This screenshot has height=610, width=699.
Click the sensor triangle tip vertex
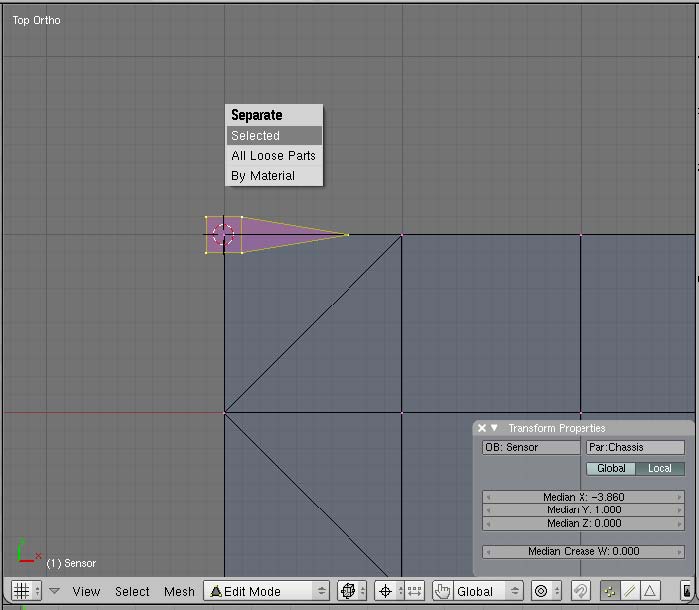click(x=348, y=235)
